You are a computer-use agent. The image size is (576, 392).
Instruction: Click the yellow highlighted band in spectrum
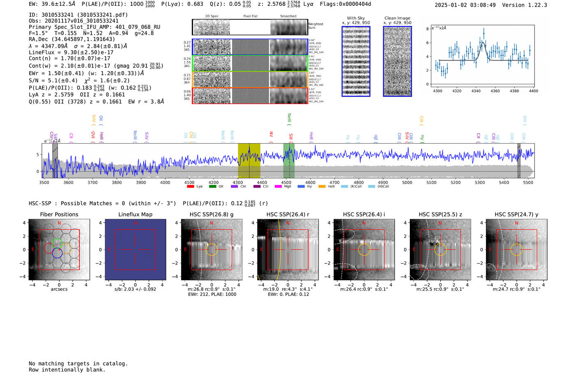(249, 160)
